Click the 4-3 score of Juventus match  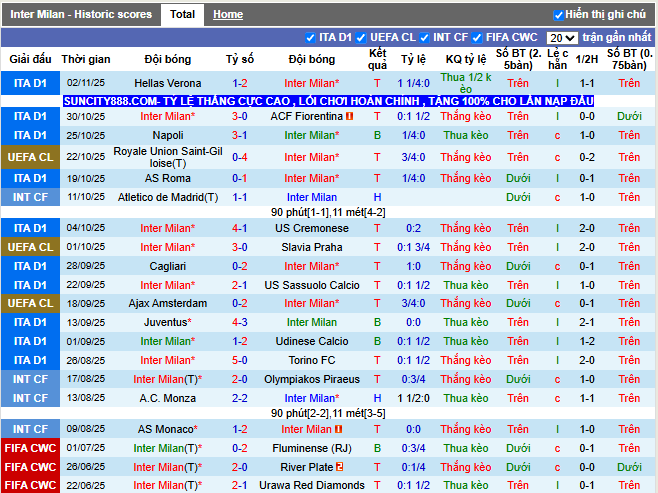240,322
